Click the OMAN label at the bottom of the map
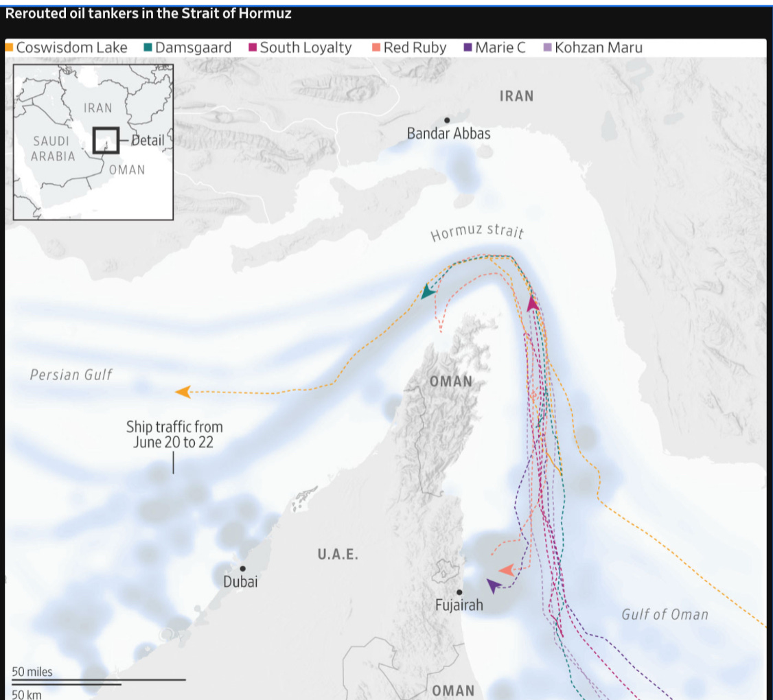 [x=453, y=691]
